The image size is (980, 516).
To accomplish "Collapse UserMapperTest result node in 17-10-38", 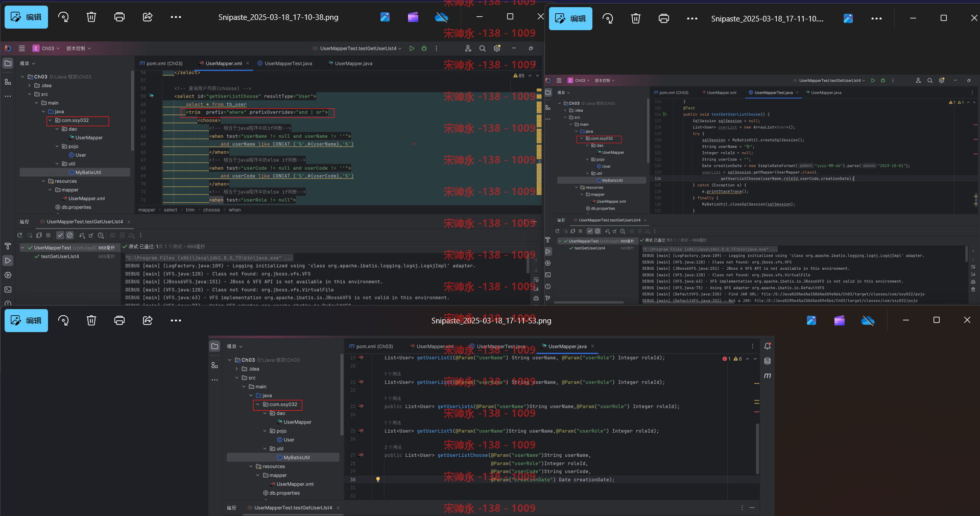I will (22, 248).
